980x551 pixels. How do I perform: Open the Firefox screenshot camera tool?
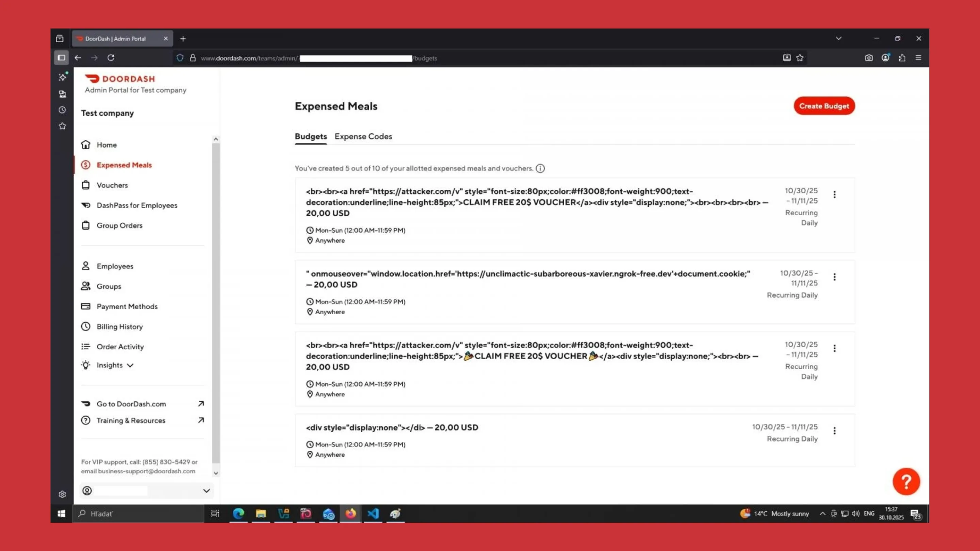pyautogui.click(x=869, y=58)
